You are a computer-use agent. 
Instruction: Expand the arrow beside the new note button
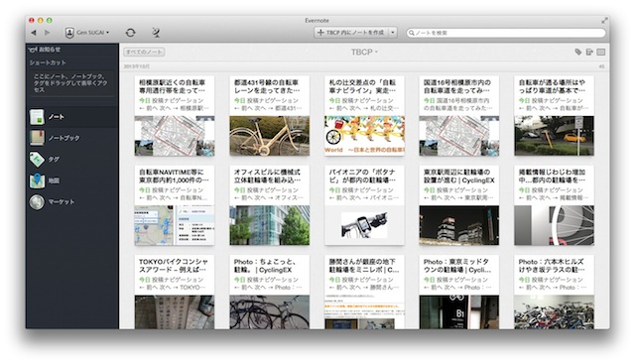(393, 33)
